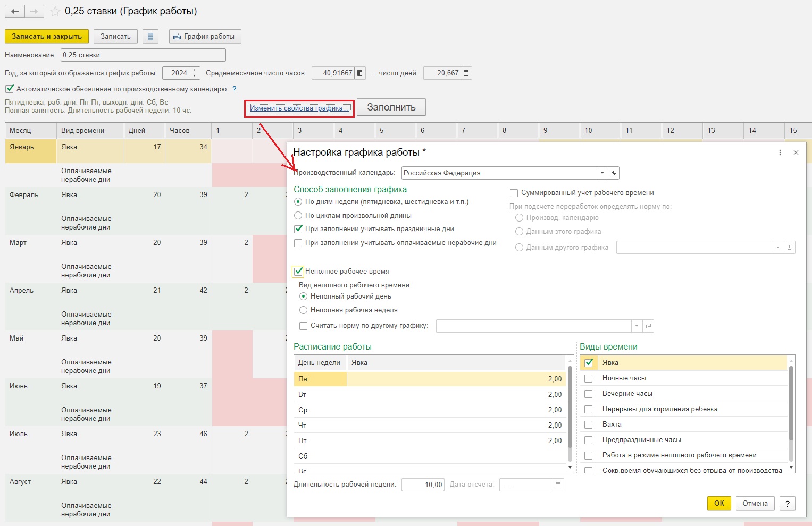Click the Месяц column header
Screen dimensions: 812x526
31,130
